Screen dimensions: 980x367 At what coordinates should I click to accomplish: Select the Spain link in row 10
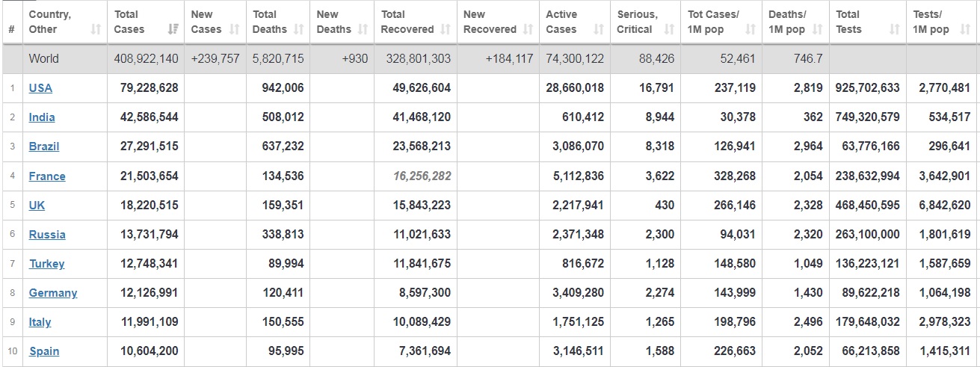(44, 351)
